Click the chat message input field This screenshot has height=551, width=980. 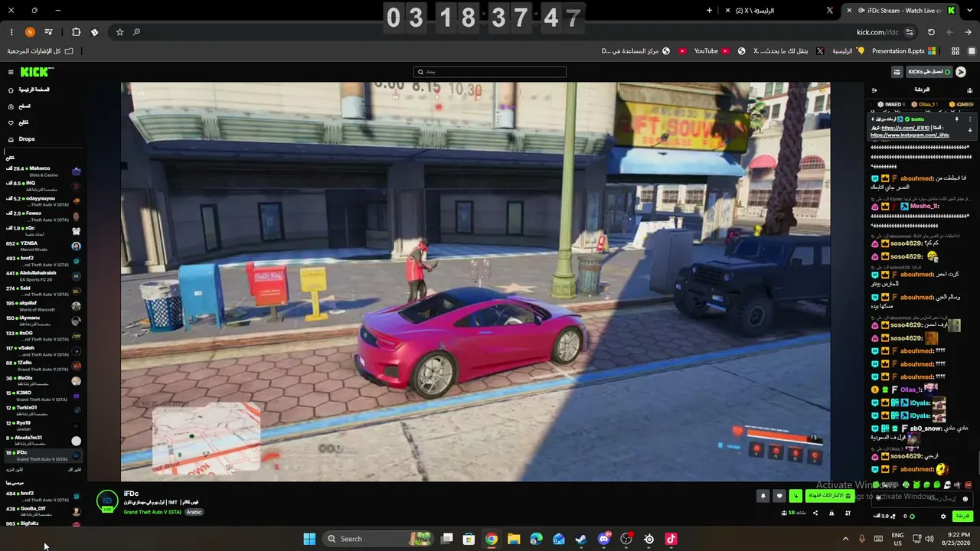tap(923, 498)
